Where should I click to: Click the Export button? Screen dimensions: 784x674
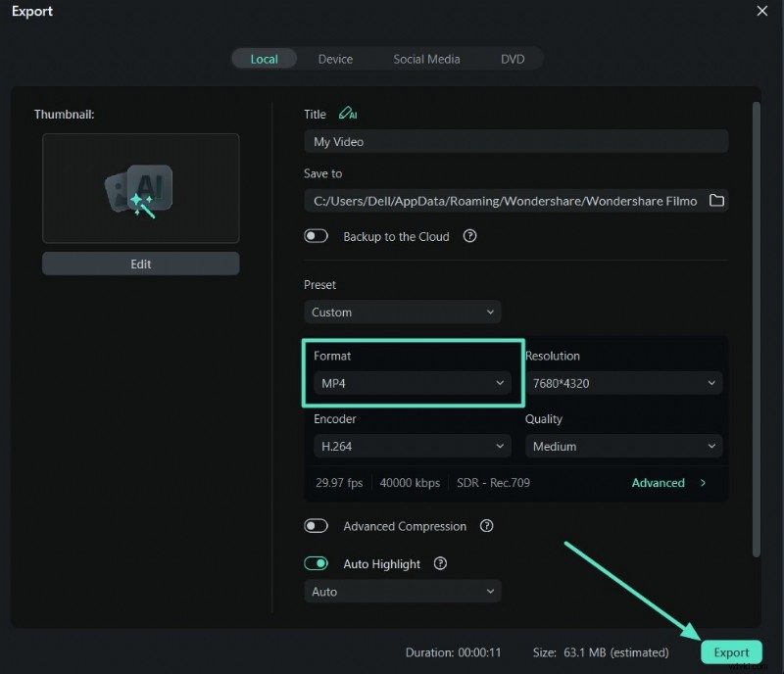pyautogui.click(x=731, y=652)
